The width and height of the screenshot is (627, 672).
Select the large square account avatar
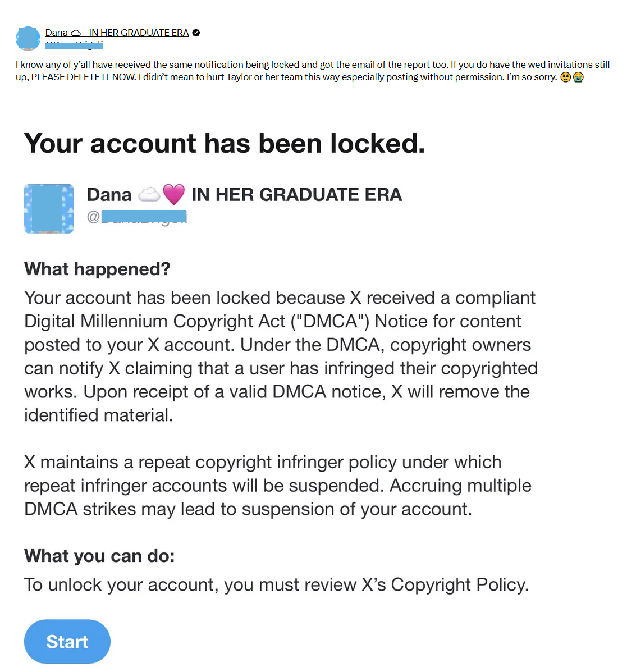(x=49, y=209)
